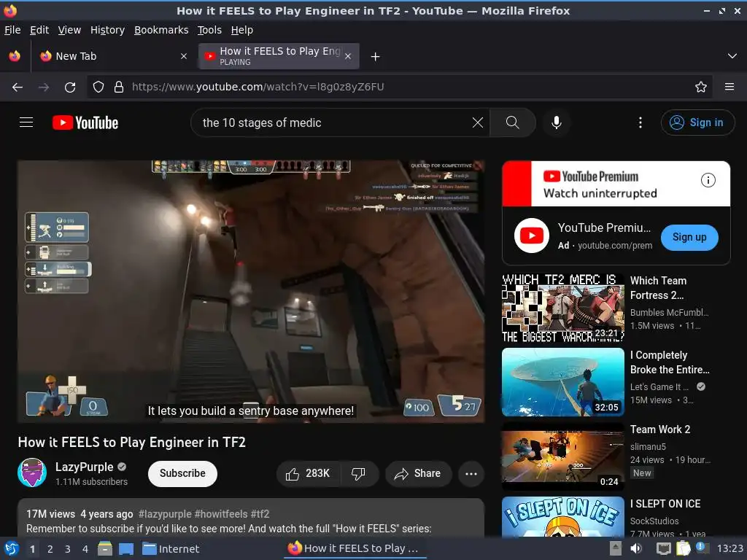Pause the playing video
The image size is (747, 560).
pos(251,292)
